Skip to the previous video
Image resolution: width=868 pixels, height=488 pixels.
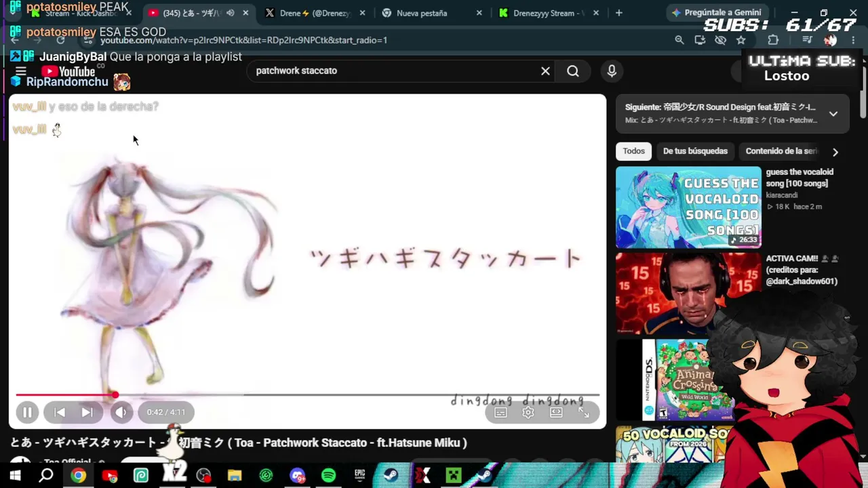pos(60,412)
